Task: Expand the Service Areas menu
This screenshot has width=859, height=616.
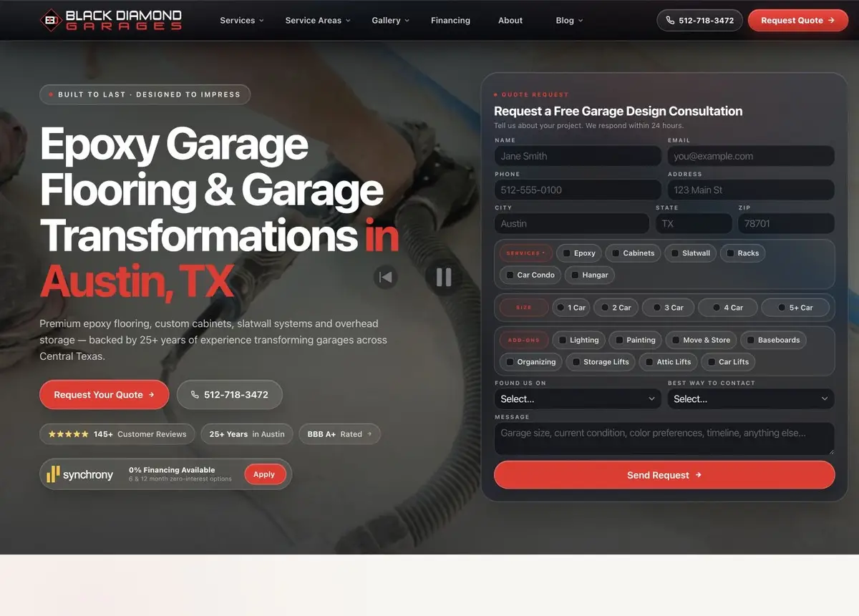Action: click(x=318, y=20)
